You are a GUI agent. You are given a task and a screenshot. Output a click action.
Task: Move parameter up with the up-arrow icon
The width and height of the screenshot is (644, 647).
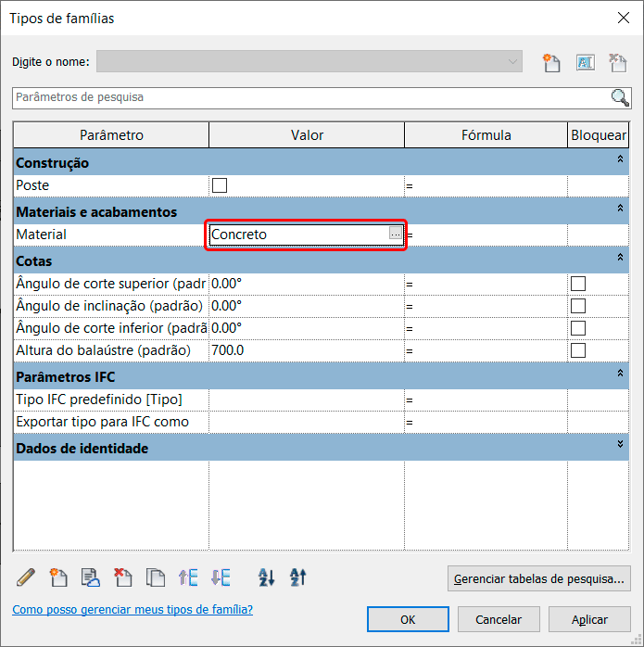pos(188,577)
